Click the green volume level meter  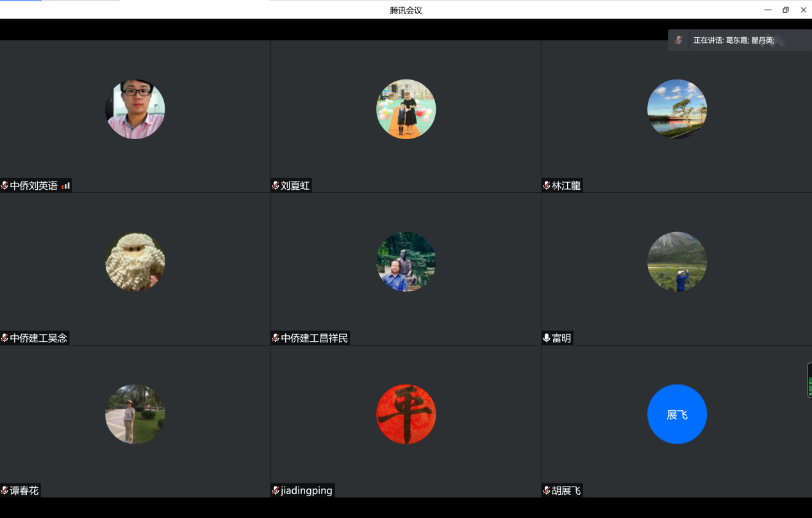coord(809,380)
